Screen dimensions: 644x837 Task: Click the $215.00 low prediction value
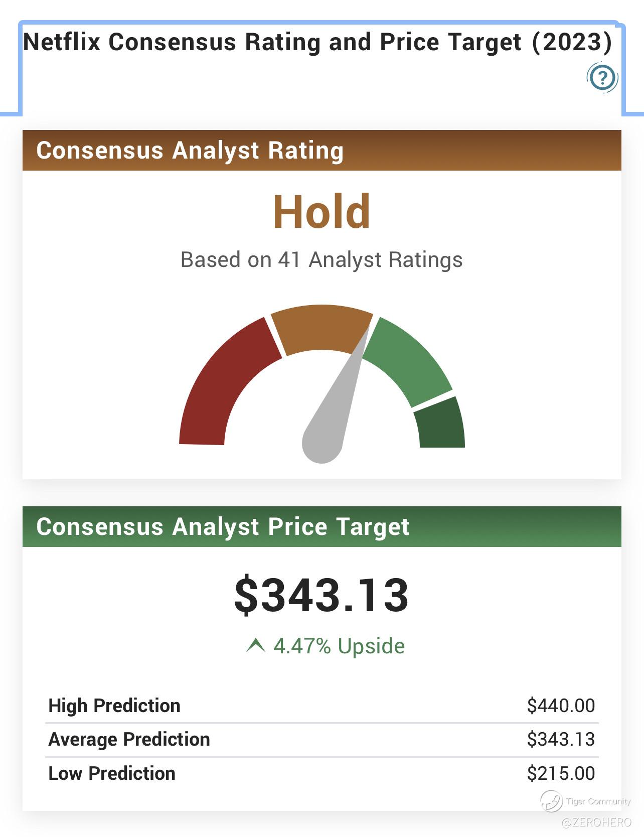point(561,773)
